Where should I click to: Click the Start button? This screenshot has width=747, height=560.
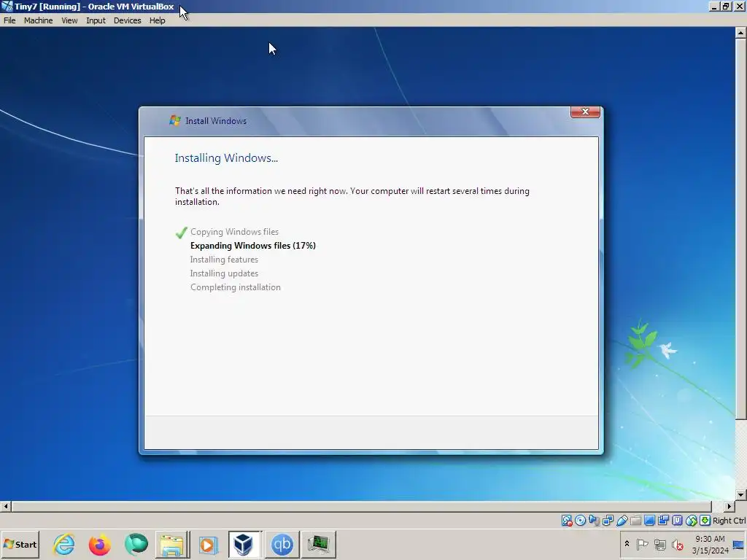20,544
